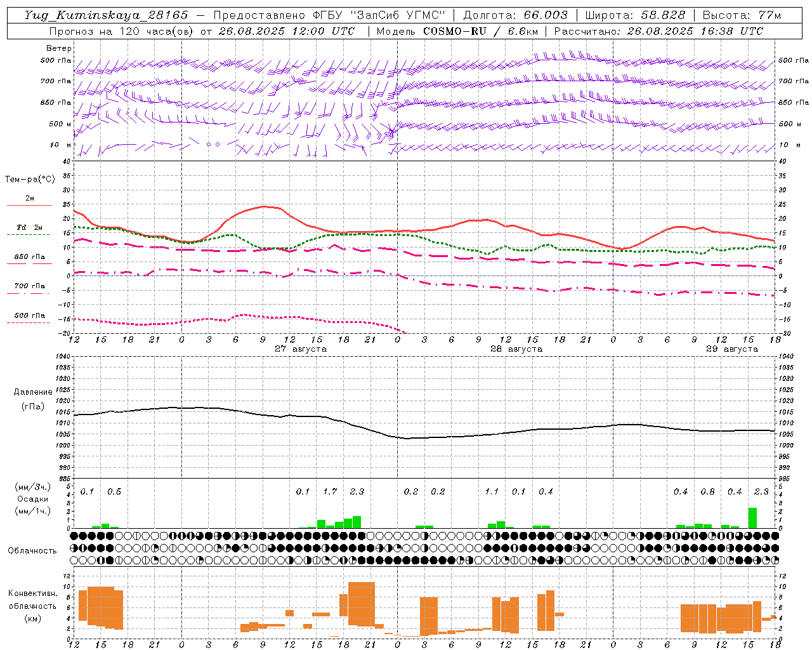812x650 pixels.
Task: Select the Тем-ра(°C) temperature panel label
Action: [x=30, y=180]
